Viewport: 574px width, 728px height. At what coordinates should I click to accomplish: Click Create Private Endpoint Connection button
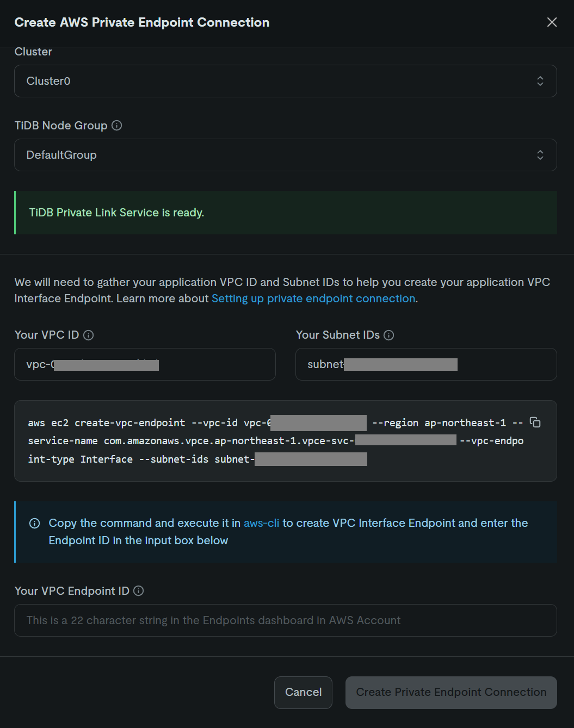pos(451,692)
